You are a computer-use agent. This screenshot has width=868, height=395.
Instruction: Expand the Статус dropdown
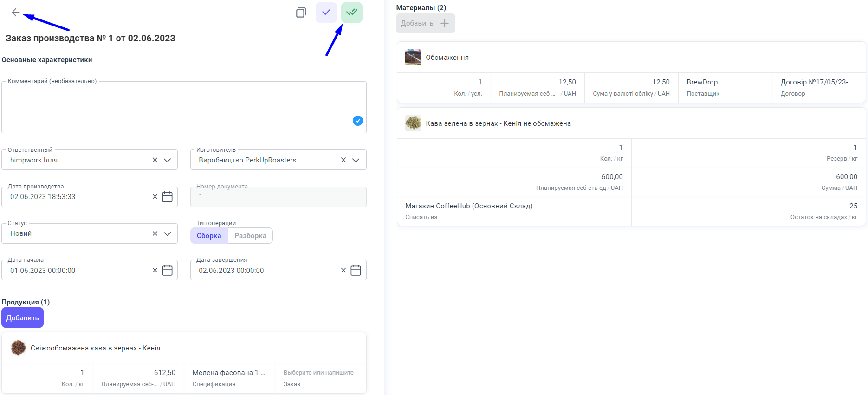click(x=168, y=234)
